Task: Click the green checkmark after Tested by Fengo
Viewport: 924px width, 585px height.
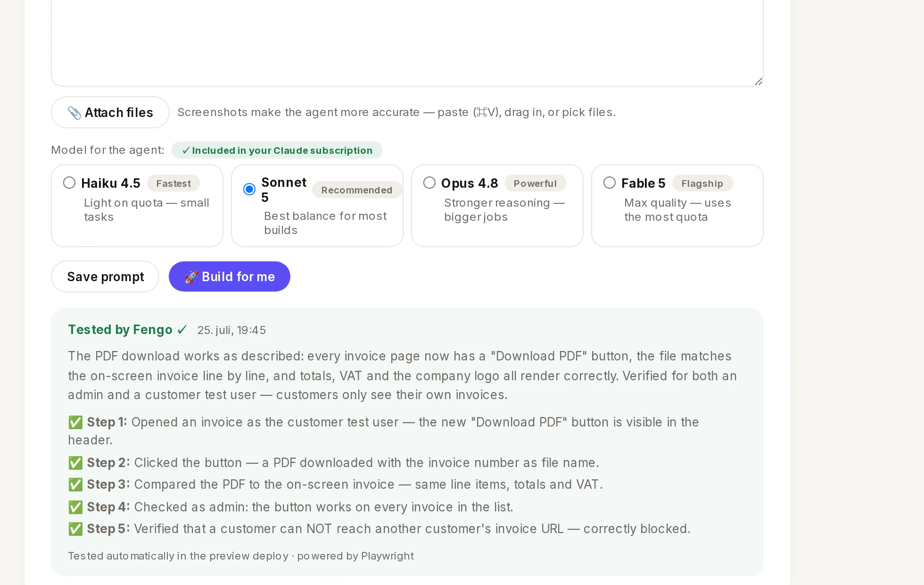Action: [182, 330]
